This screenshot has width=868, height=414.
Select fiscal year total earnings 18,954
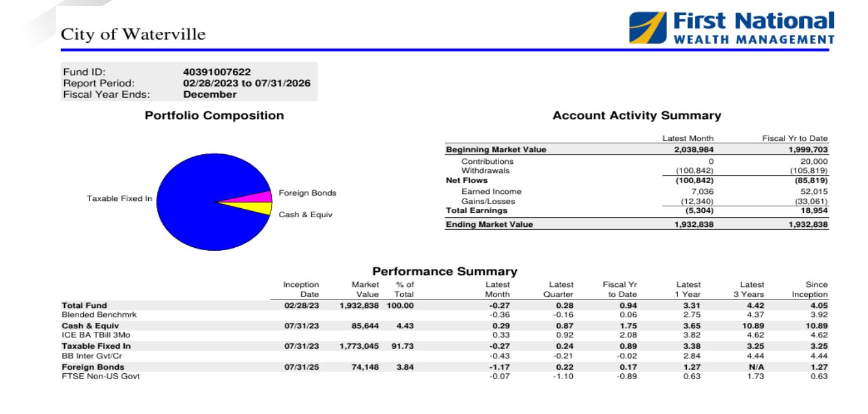point(816,210)
